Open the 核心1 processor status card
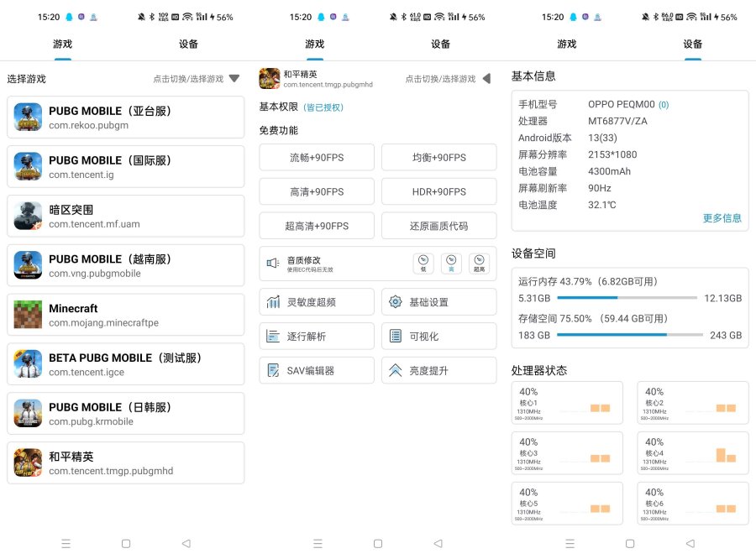The width and height of the screenshot is (756, 559). [x=567, y=403]
